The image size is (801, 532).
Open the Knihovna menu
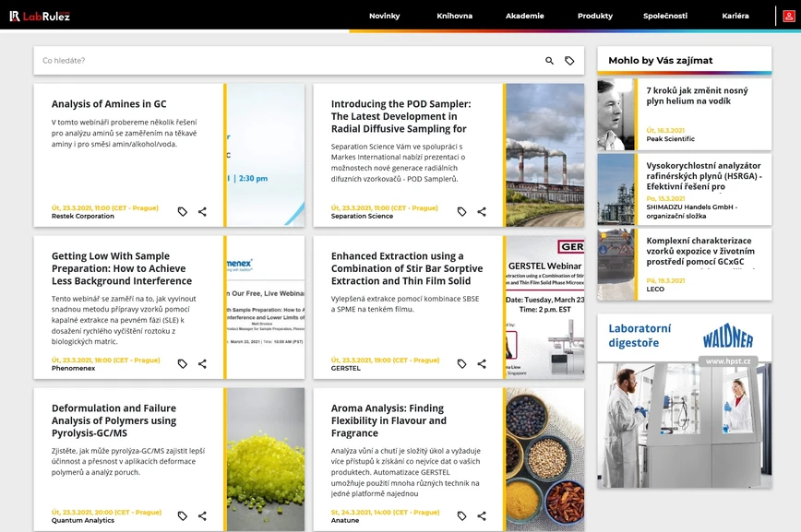pos(454,16)
